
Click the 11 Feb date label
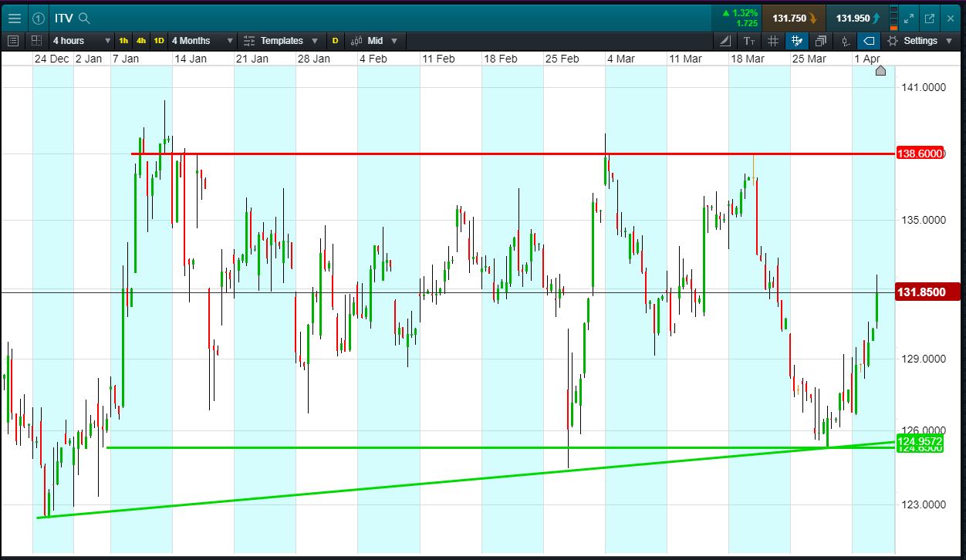(437, 59)
